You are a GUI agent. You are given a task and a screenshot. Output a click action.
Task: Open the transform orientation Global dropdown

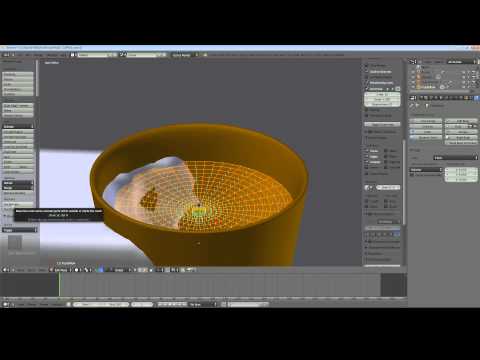[121, 270]
